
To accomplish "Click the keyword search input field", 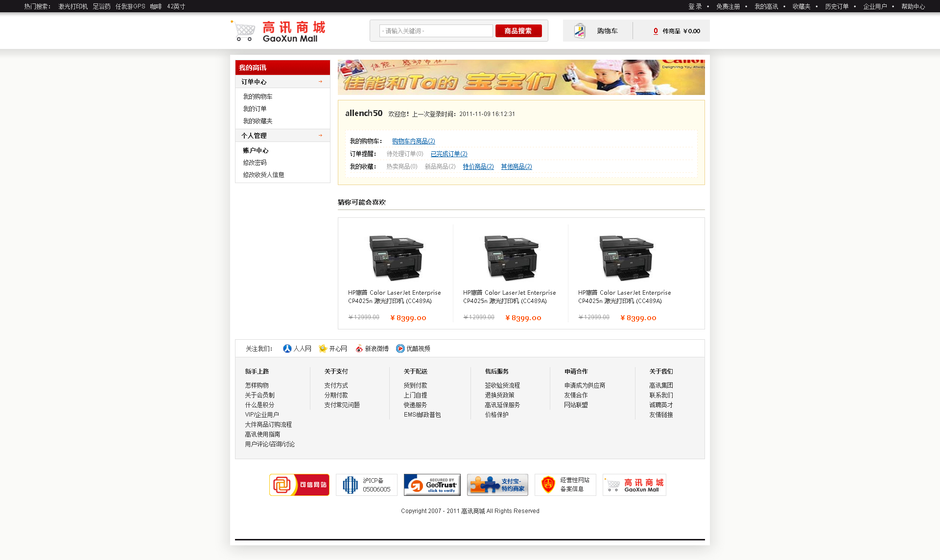I will (x=436, y=31).
